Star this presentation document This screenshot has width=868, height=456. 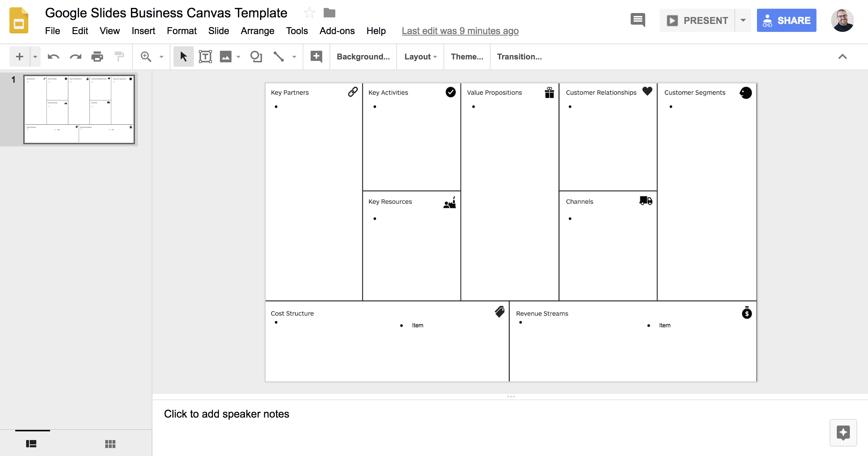pos(309,13)
